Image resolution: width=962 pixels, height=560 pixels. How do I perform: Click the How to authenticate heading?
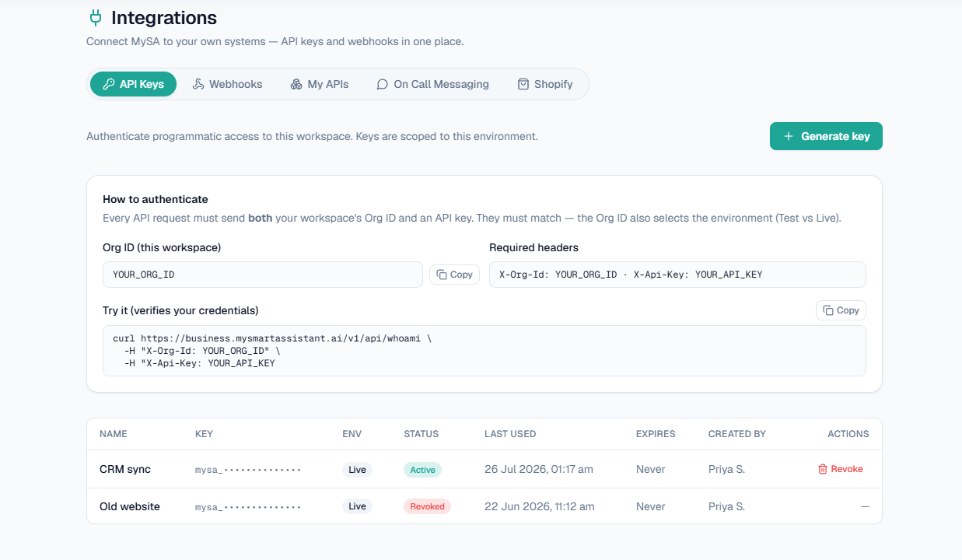[x=156, y=199]
